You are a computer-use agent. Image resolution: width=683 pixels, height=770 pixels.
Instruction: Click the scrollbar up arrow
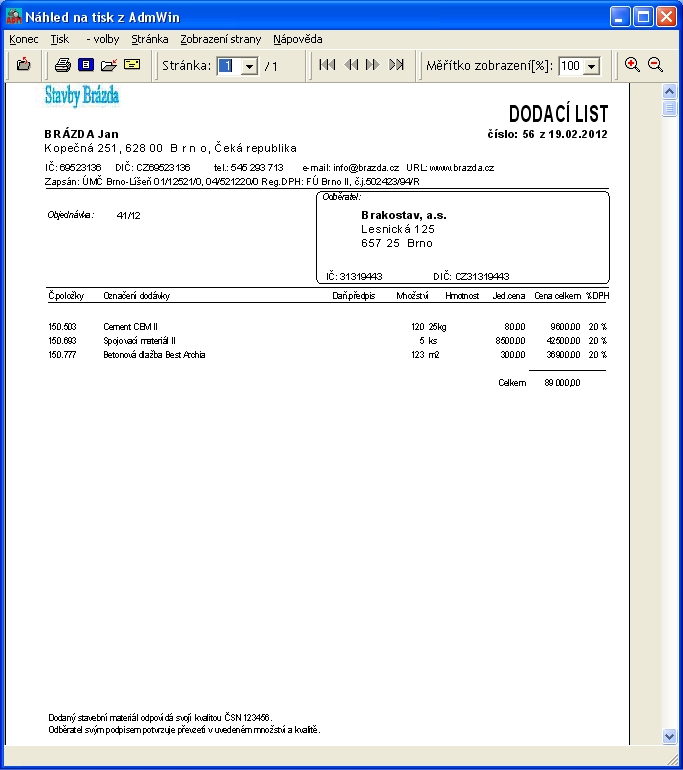669,91
